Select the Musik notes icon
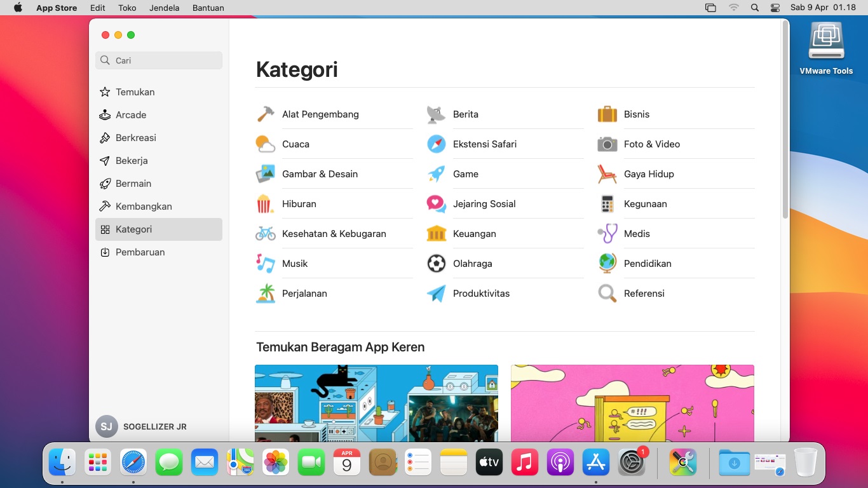The height and width of the screenshot is (488, 868). (266, 264)
